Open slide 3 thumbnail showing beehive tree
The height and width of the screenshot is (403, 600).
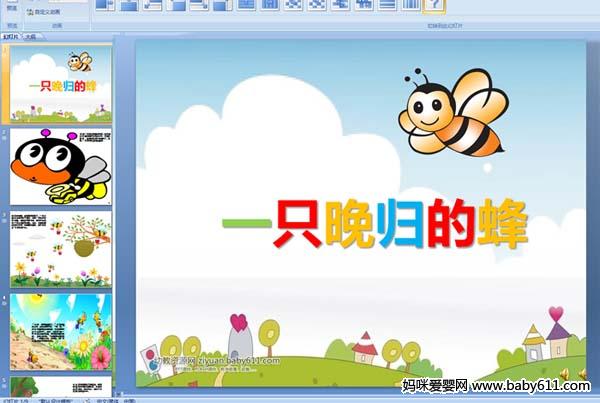[61, 247]
